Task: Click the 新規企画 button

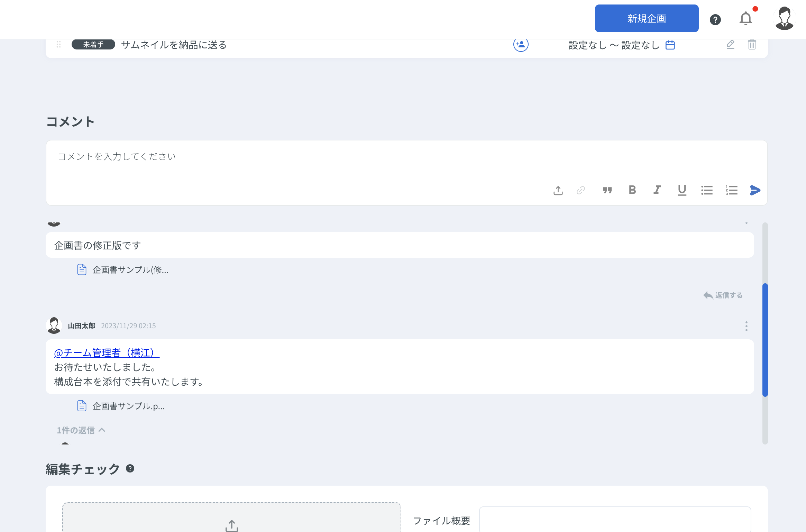Action: click(647, 18)
